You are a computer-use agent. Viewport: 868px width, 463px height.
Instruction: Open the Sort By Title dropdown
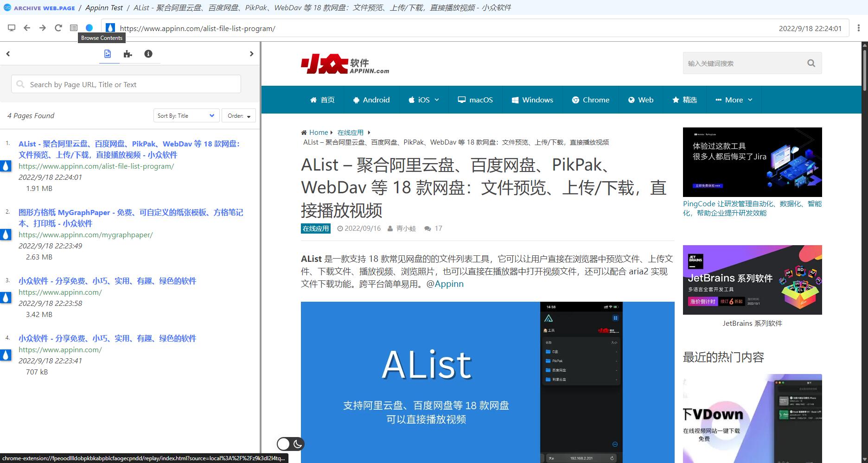click(186, 116)
